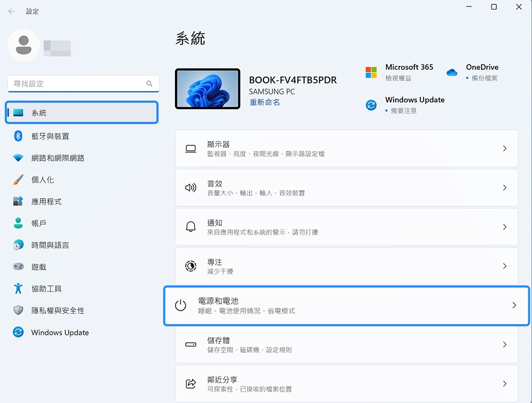The width and height of the screenshot is (532, 403).
Task: Click the search magnifier icon
Action: click(x=149, y=84)
